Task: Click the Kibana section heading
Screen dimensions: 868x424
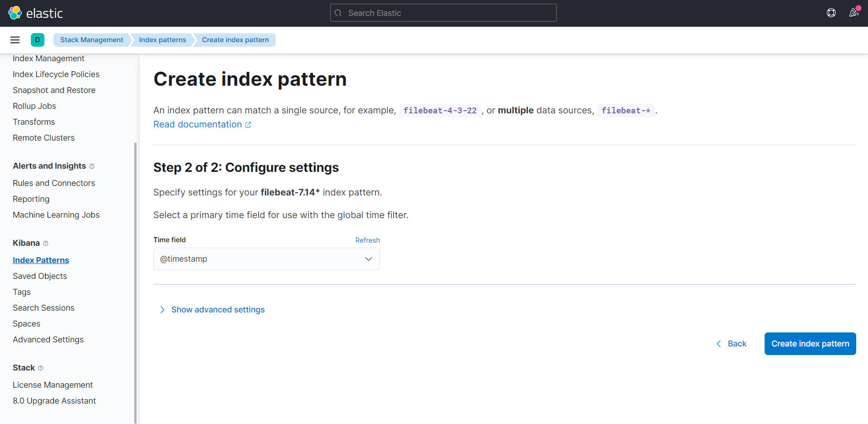Action: click(26, 243)
